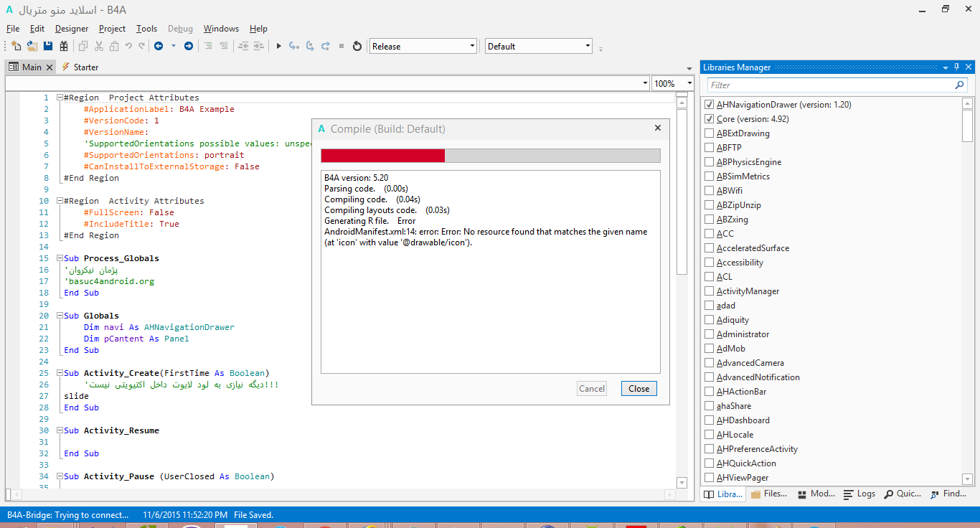Click the restart circular arrow icon
980x528 pixels.
click(357, 46)
